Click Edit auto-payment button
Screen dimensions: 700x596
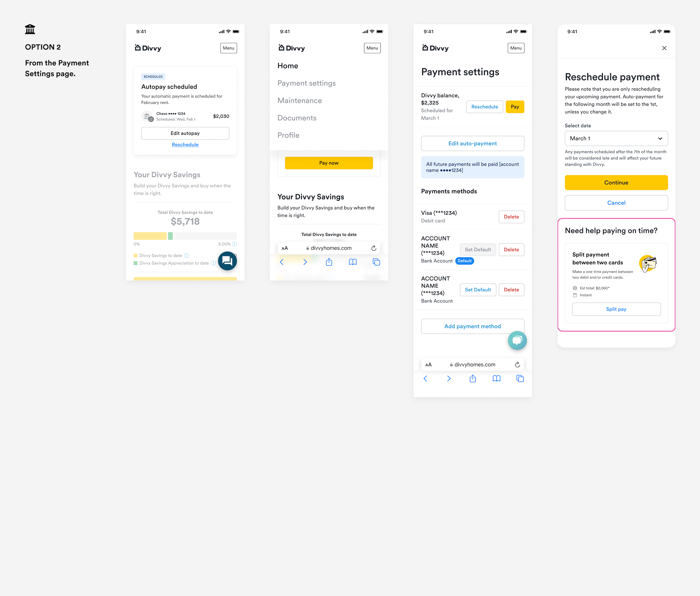(473, 143)
